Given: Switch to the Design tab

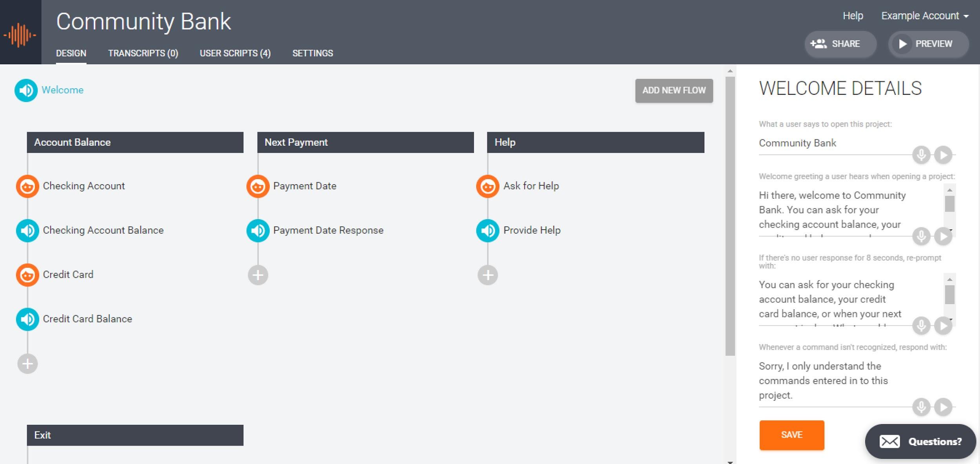Looking at the screenshot, I should coord(71,53).
